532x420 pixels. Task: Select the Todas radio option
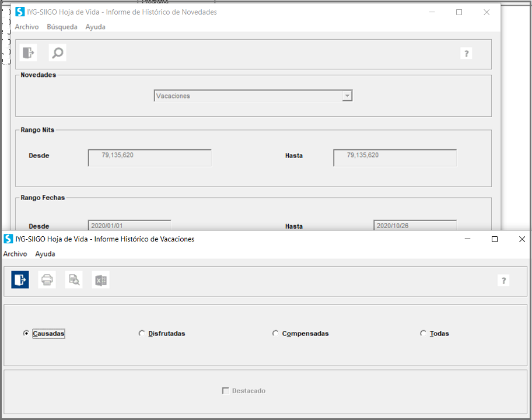pos(423,333)
